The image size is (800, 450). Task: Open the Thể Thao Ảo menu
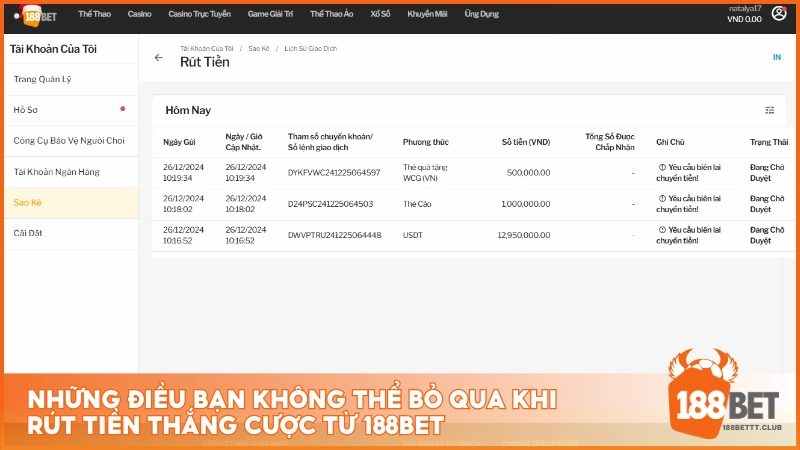(x=332, y=14)
